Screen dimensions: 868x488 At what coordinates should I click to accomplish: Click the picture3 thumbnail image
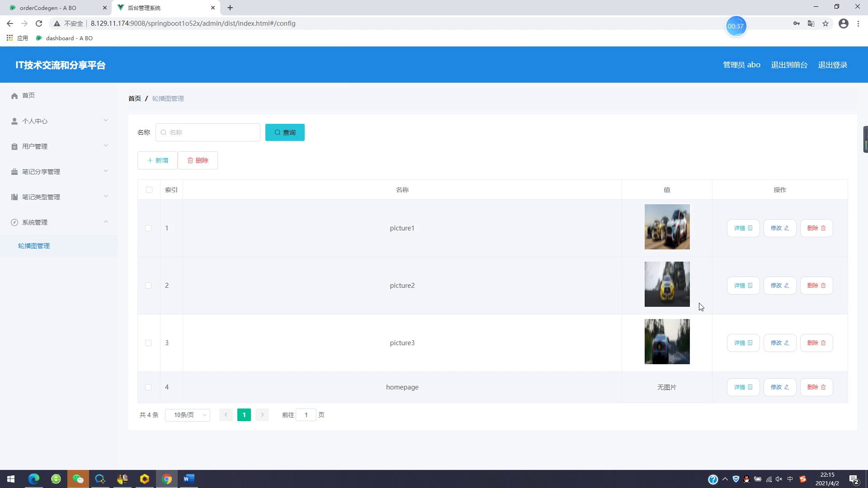[x=667, y=342]
